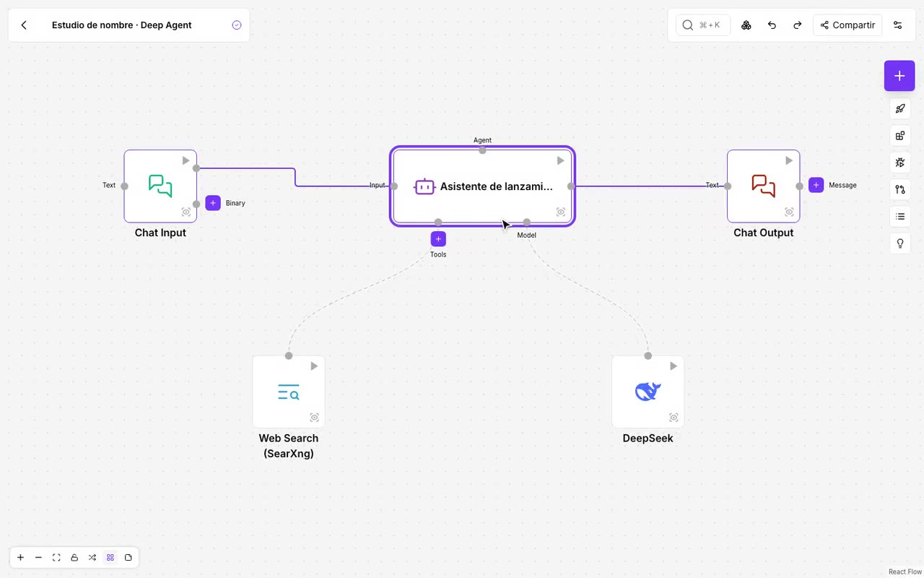Click the large purple add-node button

(899, 76)
